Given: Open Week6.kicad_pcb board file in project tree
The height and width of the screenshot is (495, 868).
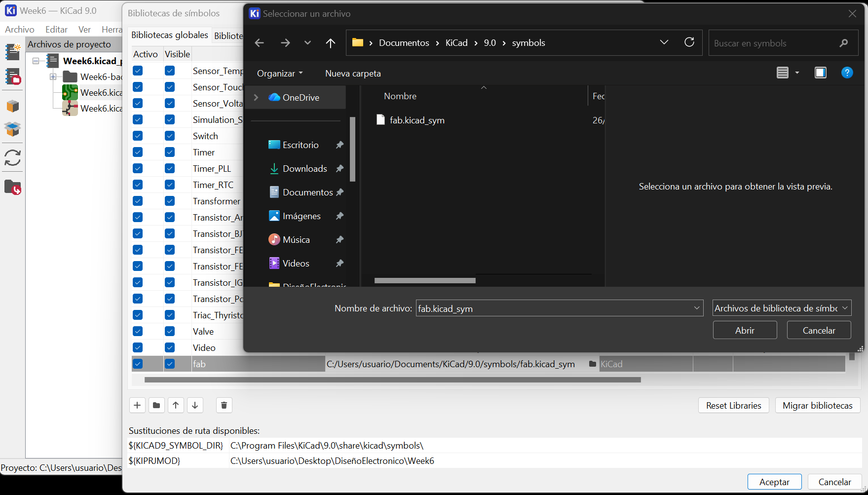Looking at the screenshot, I should 92,92.
